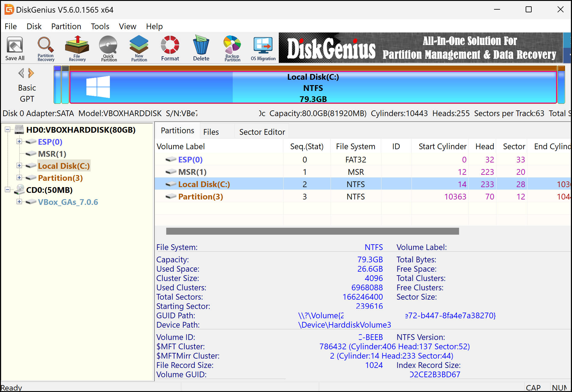Screen dimensions: 572x392
Task: Click the drive icon beside Partition(3) table row
Action: 171,196
